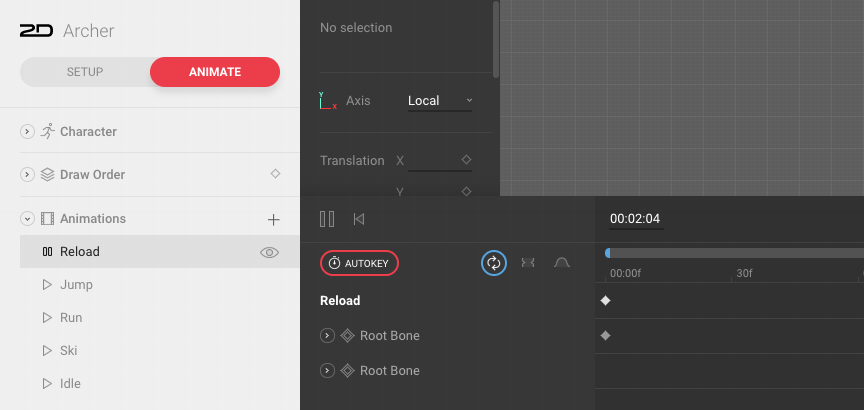Select the Reload summary keyframe
The width and height of the screenshot is (864, 410).
pos(606,300)
